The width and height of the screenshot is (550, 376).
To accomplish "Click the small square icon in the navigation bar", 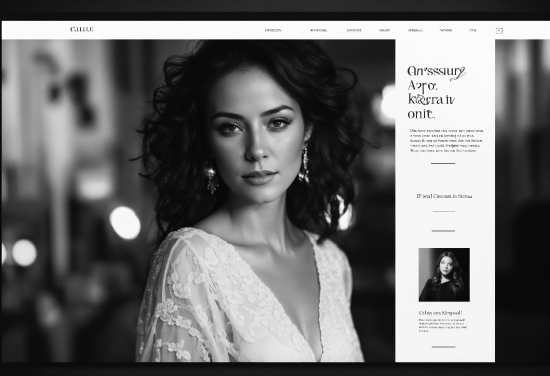I will [499, 31].
